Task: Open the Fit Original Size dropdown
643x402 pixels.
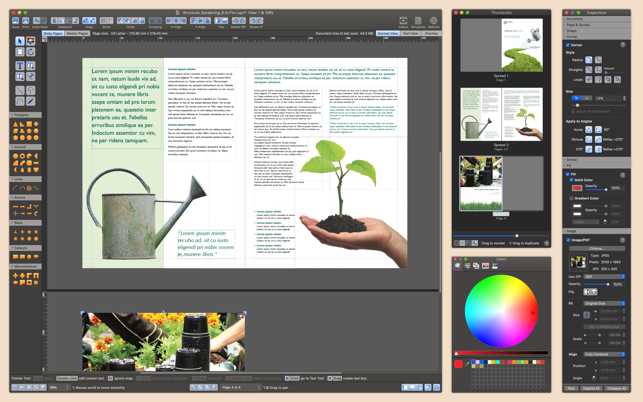Action: (604, 304)
